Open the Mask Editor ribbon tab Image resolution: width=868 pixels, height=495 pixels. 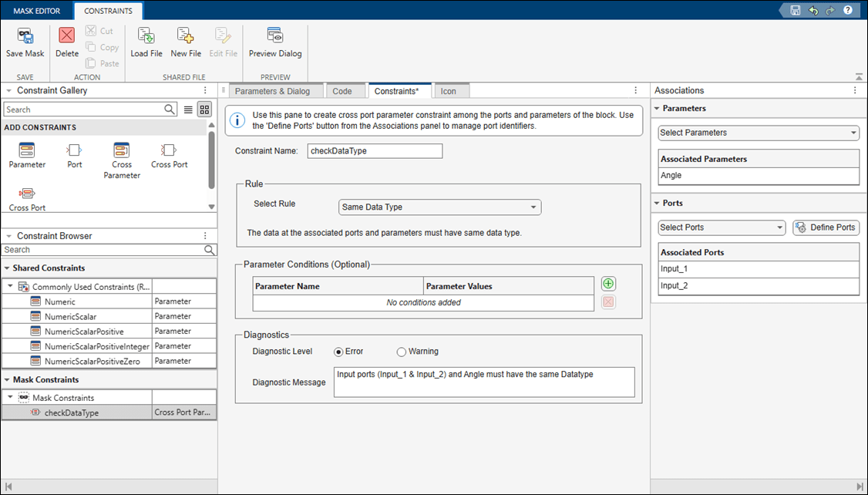click(37, 11)
